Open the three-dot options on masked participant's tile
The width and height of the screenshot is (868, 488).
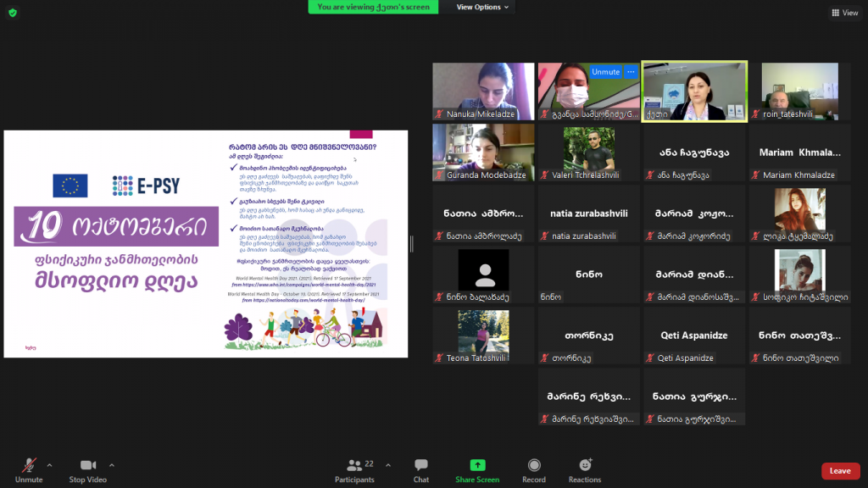(x=631, y=72)
